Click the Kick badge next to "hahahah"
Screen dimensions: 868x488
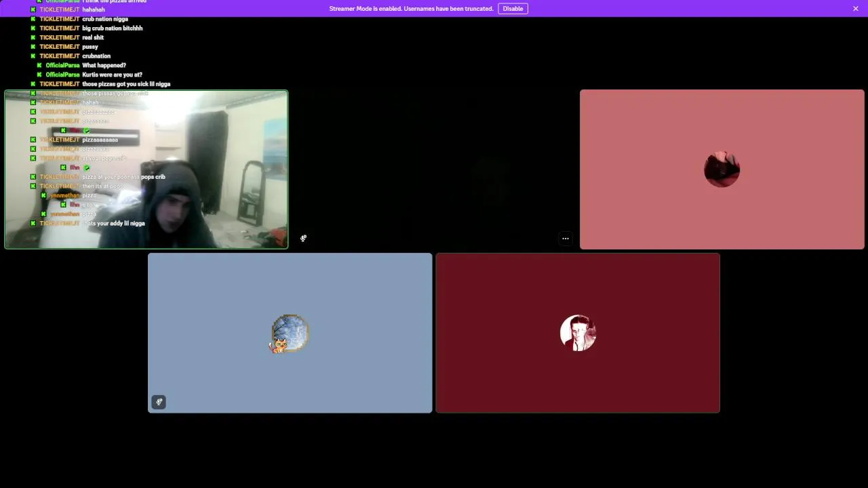pyautogui.click(x=33, y=10)
